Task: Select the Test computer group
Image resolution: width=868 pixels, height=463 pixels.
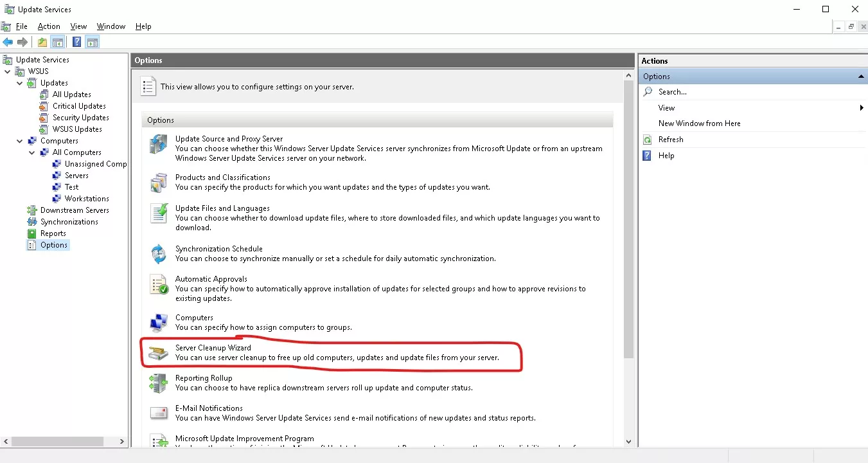Action: 71,187
